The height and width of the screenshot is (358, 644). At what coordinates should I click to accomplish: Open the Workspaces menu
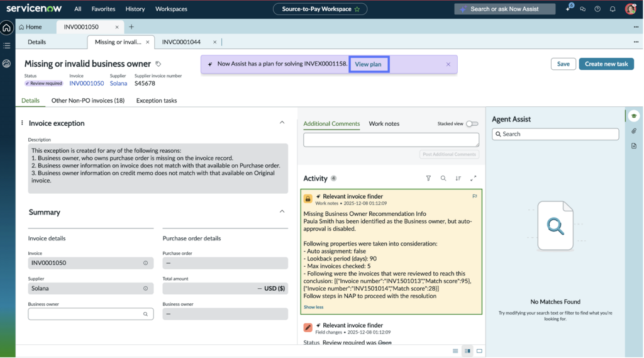pos(171,9)
